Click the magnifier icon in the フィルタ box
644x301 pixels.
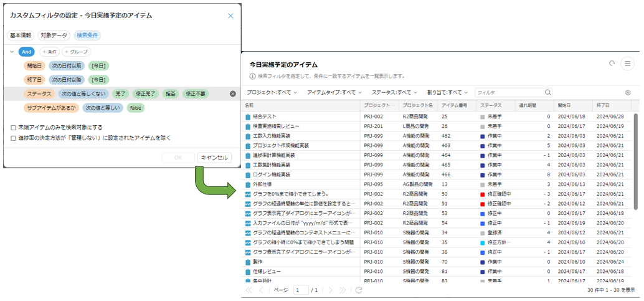click(x=547, y=93)
